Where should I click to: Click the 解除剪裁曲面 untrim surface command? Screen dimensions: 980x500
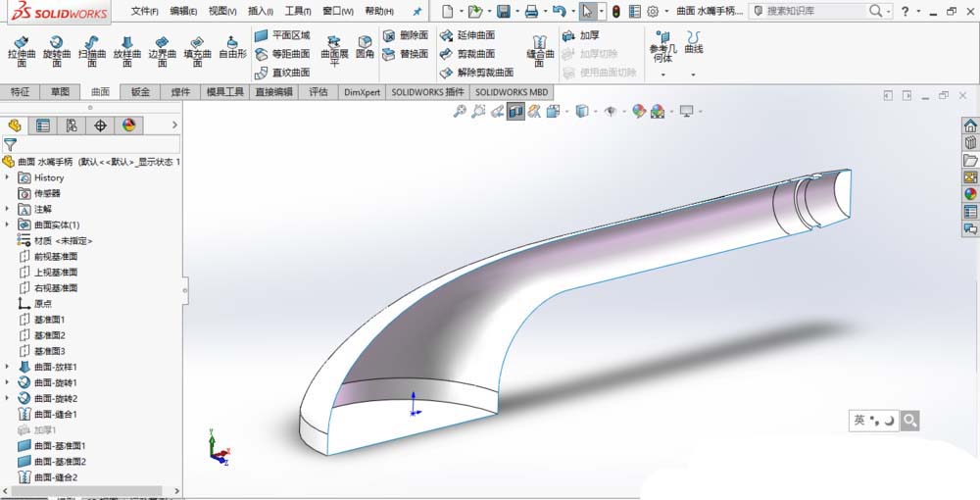click(x=477, y=73)
